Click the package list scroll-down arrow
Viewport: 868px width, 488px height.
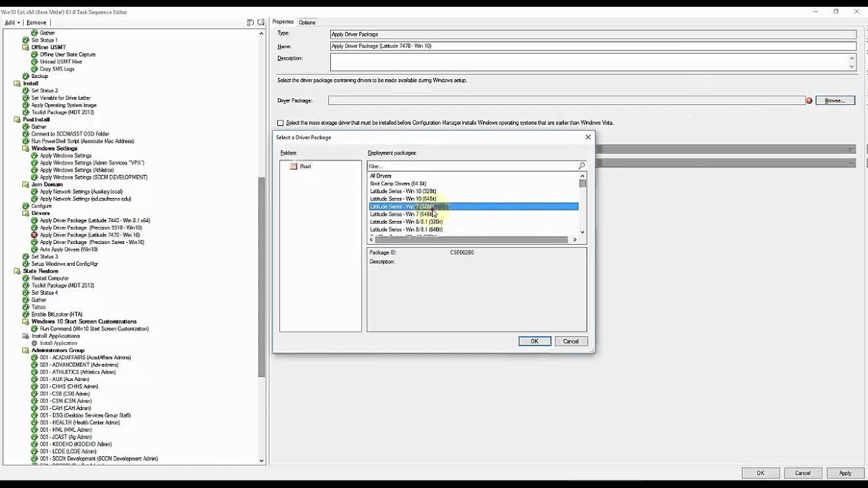click(x=582, y=232)
